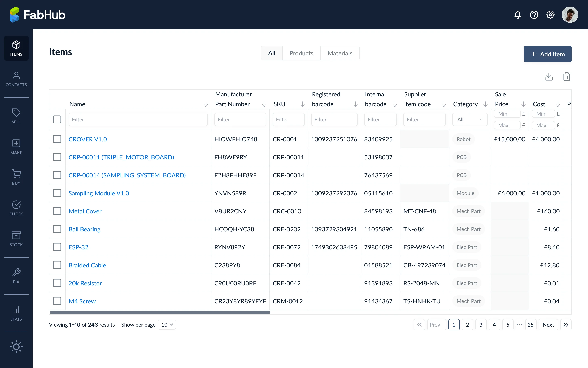588x368 pixels.
Task: Go to page 2
Action: 467,325
